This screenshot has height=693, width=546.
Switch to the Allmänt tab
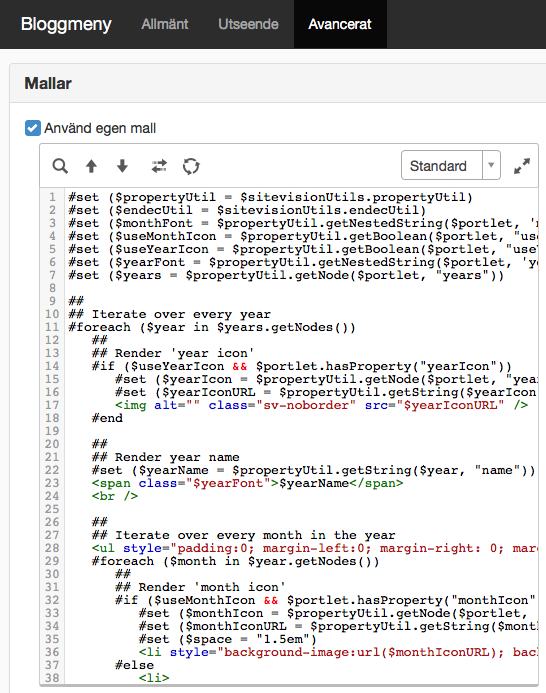click(165, 24)
